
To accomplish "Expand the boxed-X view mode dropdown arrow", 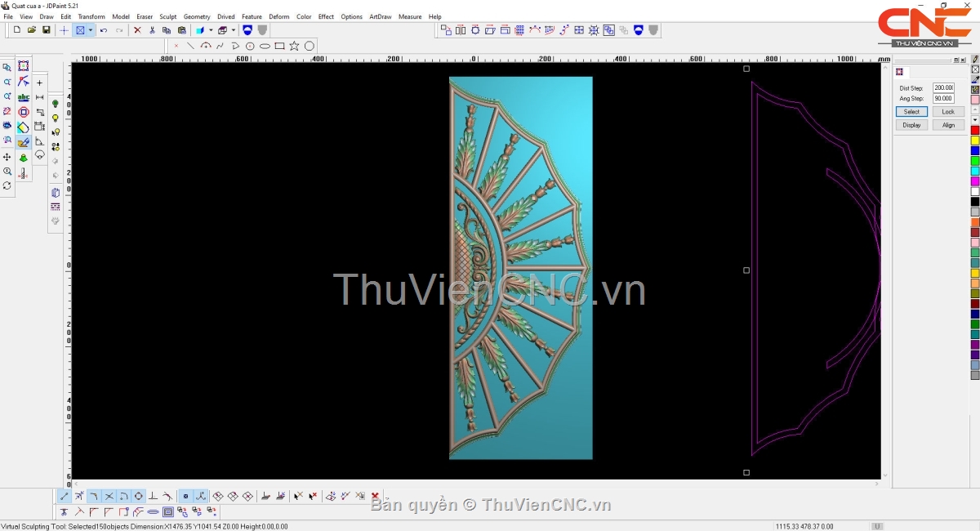I will (x=91, y=30).
